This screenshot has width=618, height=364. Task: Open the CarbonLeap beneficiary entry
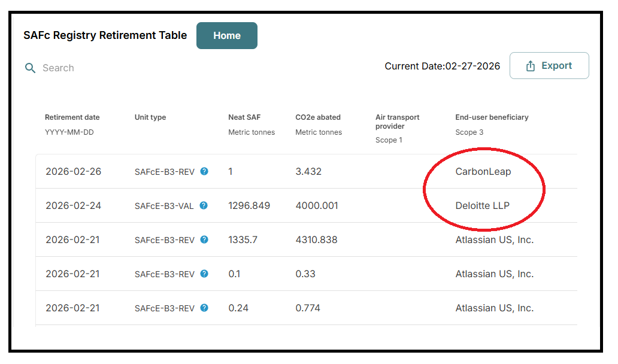[x=483, y=171]
